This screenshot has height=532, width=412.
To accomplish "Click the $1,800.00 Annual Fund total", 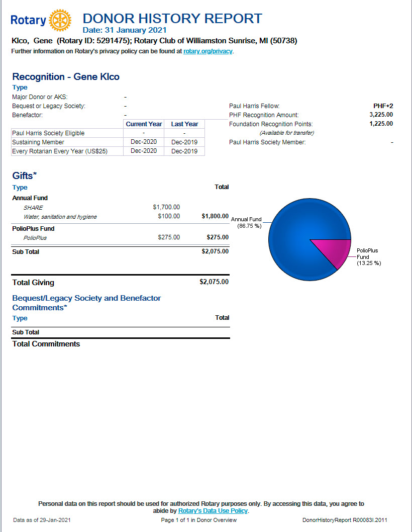I will coord(215,216).
